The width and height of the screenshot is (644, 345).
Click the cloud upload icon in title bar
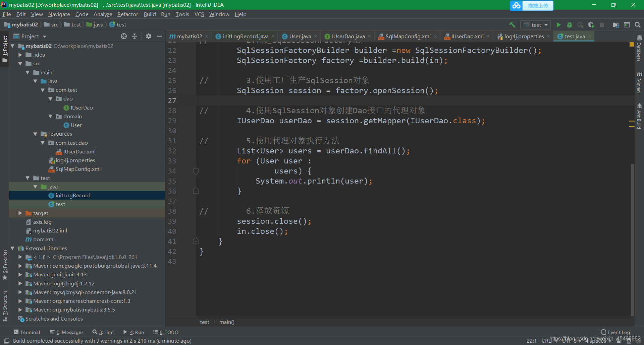pos(517,5)
